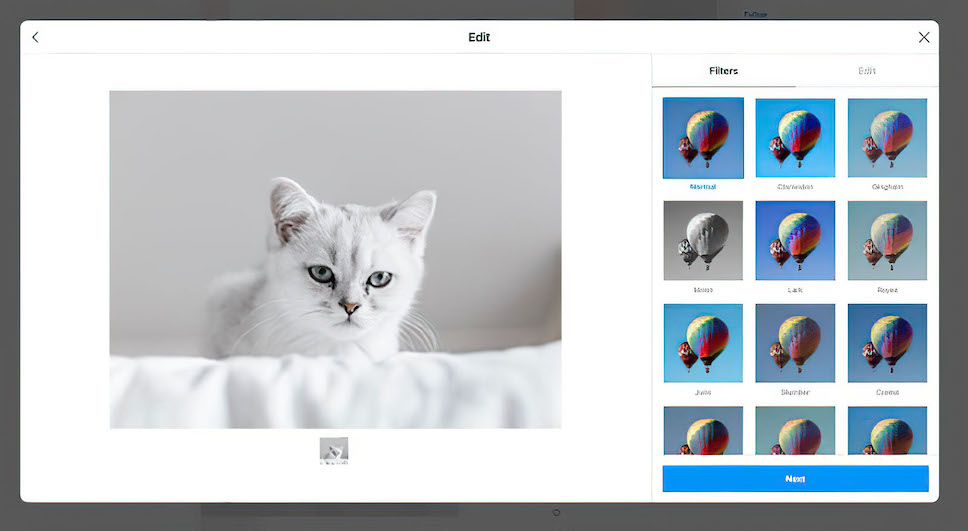Image resolution: width=968 pixels, height=531 pixels.
Task: Click the large cat photo preview
Action: pyautogui.click(x=335, y=259)
